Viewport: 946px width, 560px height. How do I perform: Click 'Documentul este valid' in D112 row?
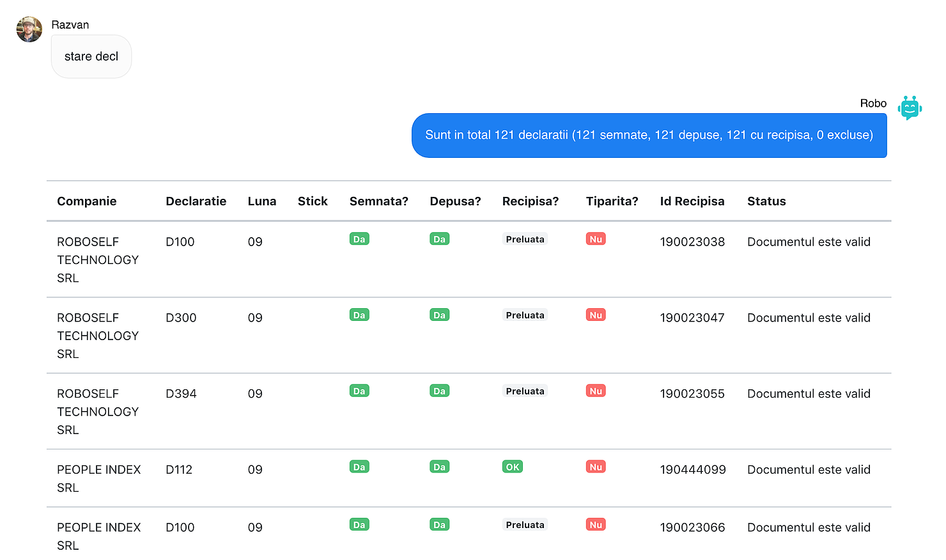(x=809, y=470)
